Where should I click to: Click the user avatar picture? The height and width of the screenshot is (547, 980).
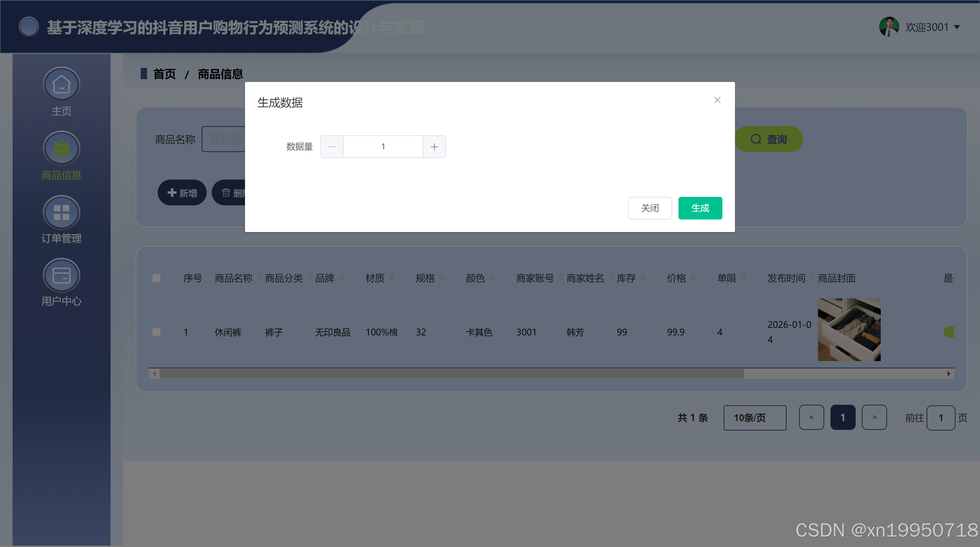point(889,27)
